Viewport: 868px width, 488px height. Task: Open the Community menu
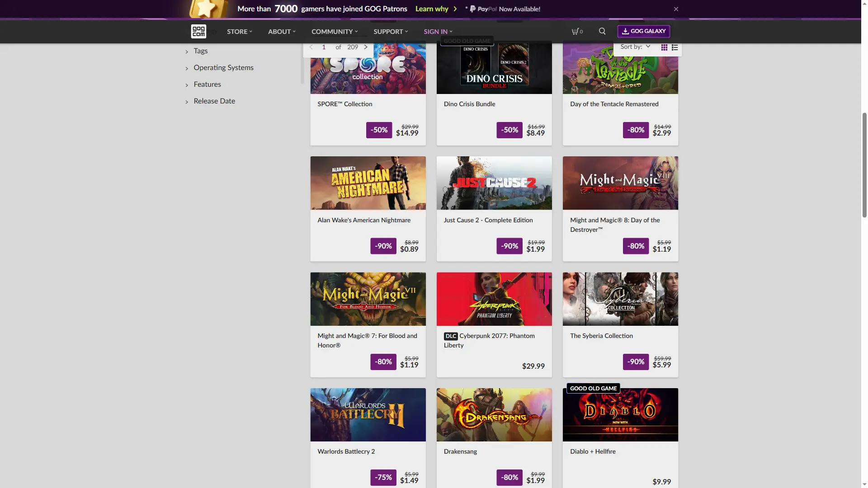[x=334, y=32]
